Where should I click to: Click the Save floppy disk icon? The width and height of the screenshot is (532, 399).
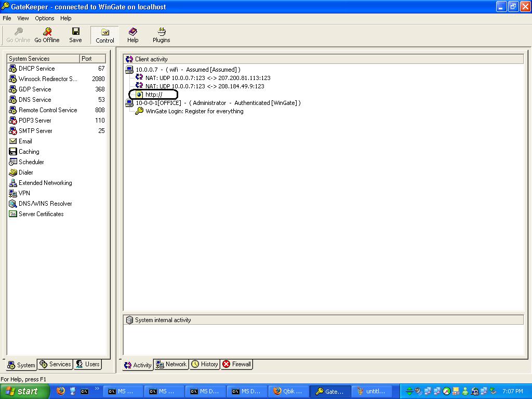coord(76,32)
